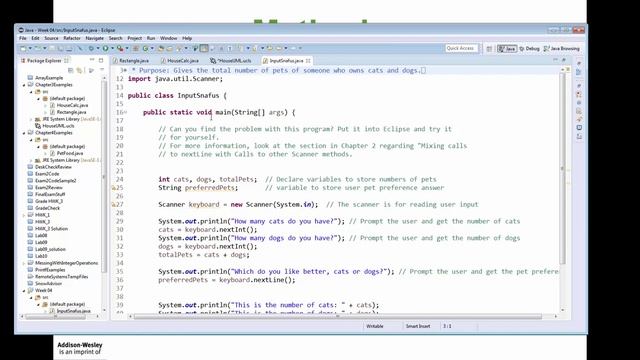Click the folded comment marker on line 3
The width and height of the screenshot is (640, 360).
point(124,71)
